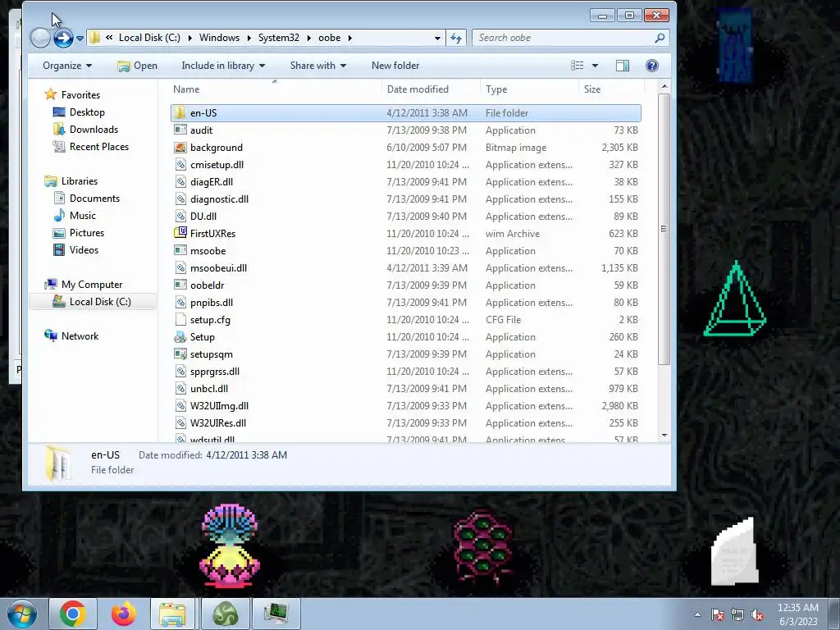This screenshot has width=840, height=630.
Task: Launch Firefox from the taskbar
Action: (x=124, y=614)
